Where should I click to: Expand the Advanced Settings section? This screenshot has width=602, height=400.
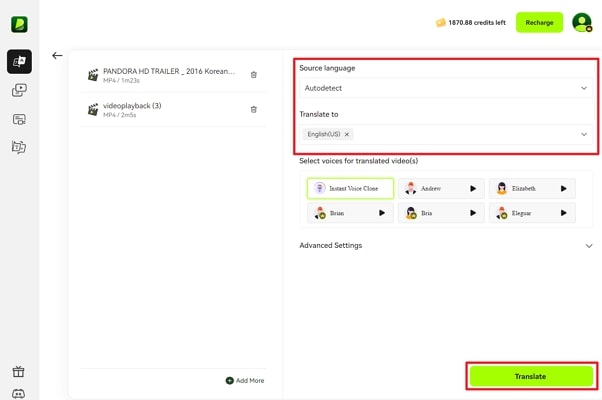[x=446, y=245]
